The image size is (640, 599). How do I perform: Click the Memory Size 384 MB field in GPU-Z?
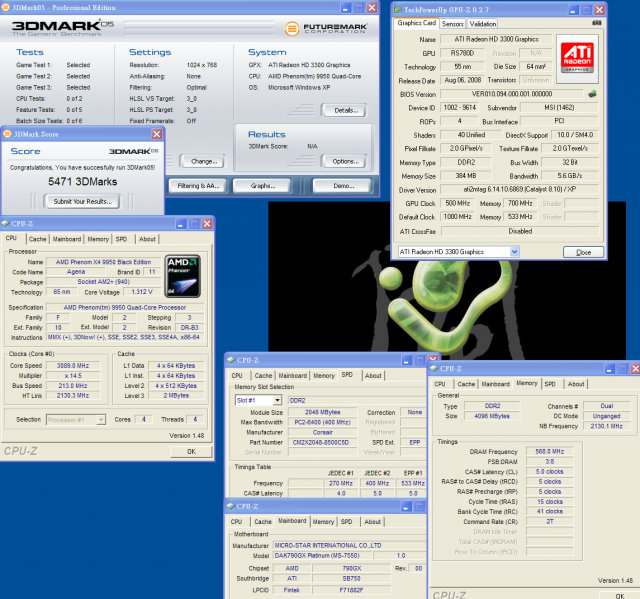pyautogui.click(x=466, y=176)
